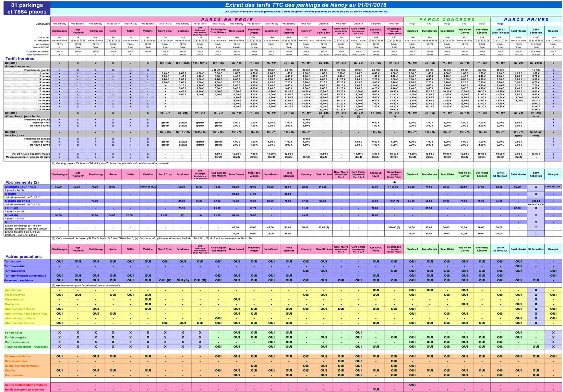This screenshot has width=563, height=392.
Task: Select the capacity value "682"
Action: coord(500,38)
